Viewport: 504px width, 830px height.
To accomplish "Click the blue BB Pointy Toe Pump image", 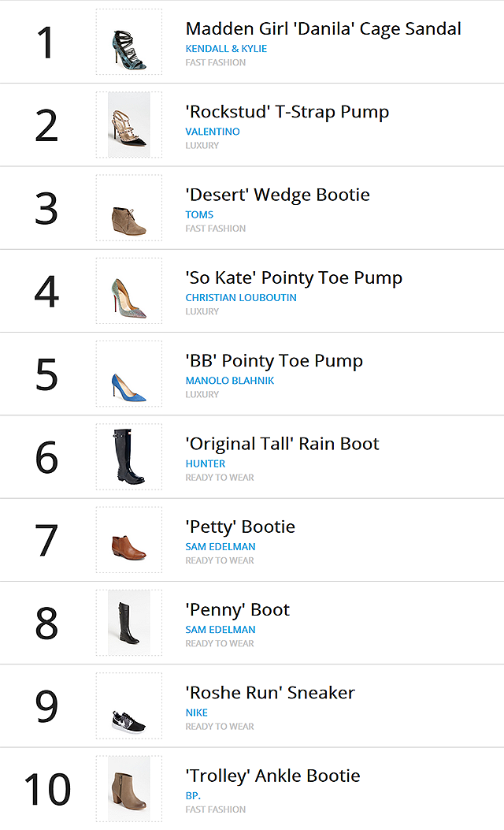I will click(129, 374).
